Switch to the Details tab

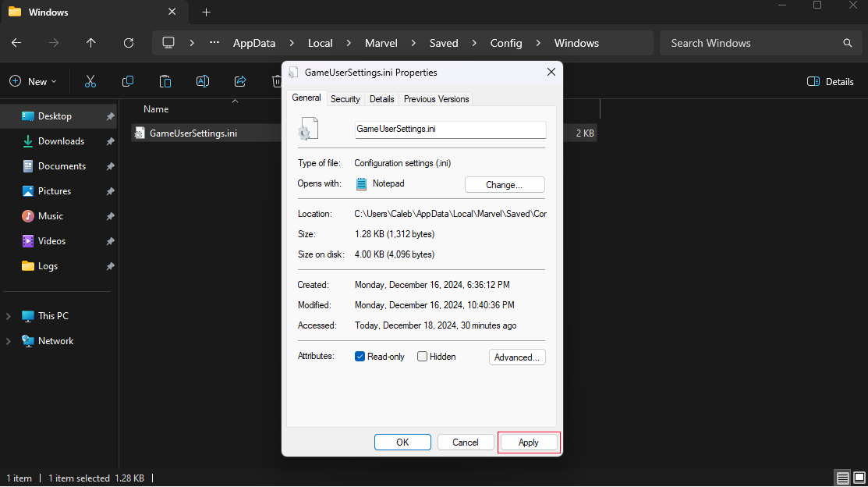coord(382,98)
